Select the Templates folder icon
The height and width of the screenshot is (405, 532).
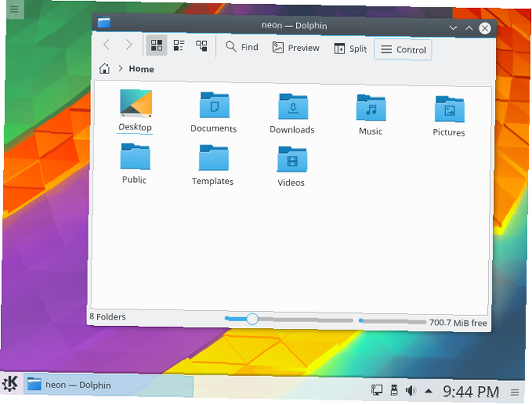point(214,158)
